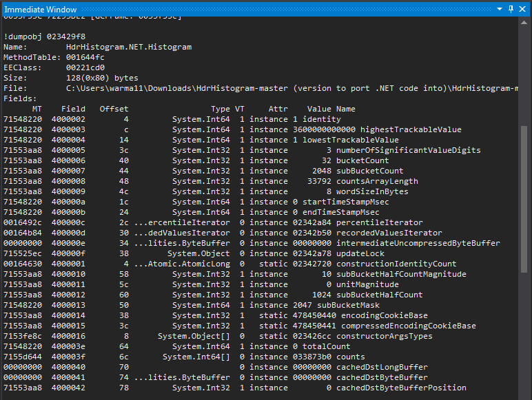Click the field name 'compressedEncodingCookieBase'

pyautogui.click(x=409, y=326)
